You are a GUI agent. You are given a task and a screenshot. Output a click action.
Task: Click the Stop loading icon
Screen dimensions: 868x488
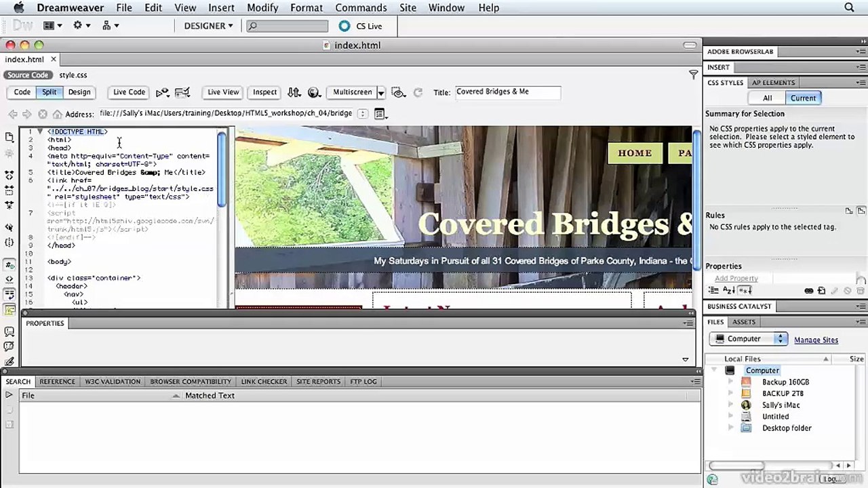tap(43, 114)
